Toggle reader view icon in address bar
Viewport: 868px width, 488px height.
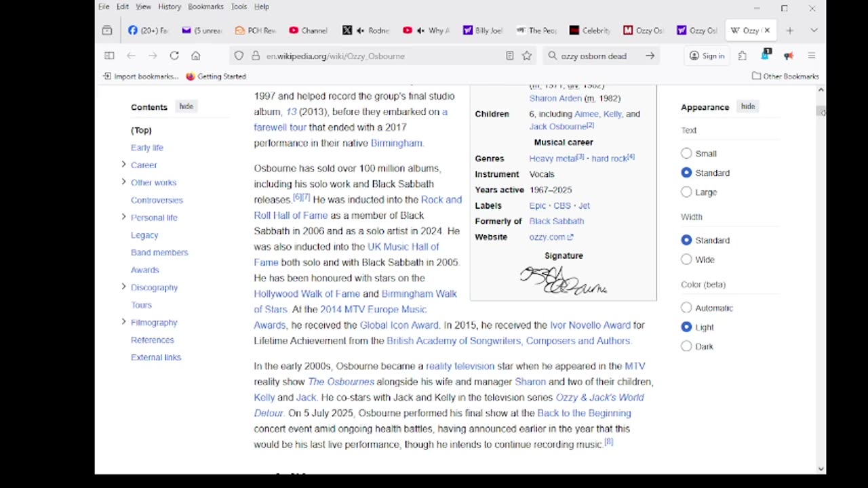pos(510,56)
